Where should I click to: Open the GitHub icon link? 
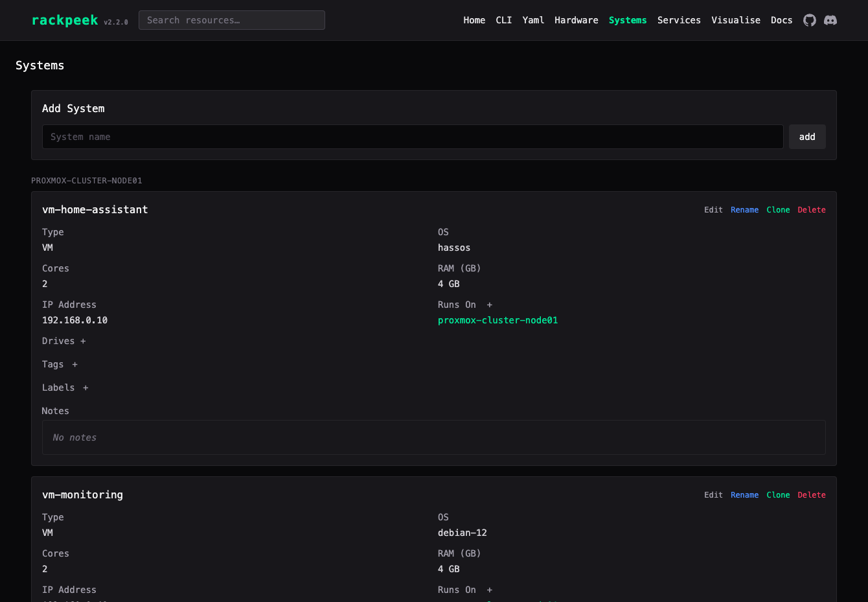(810, 20)
